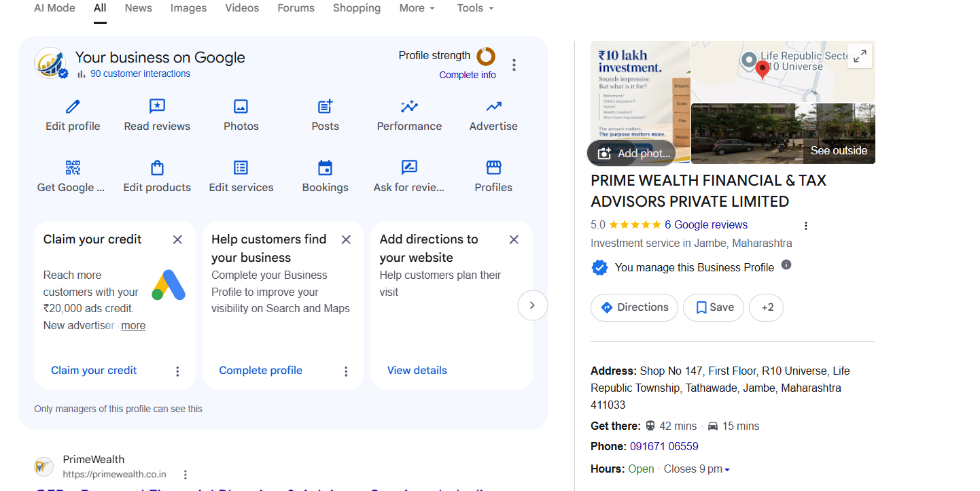
Task: Dismiss Add directions to your website card
Action: [x=514, y=239]
